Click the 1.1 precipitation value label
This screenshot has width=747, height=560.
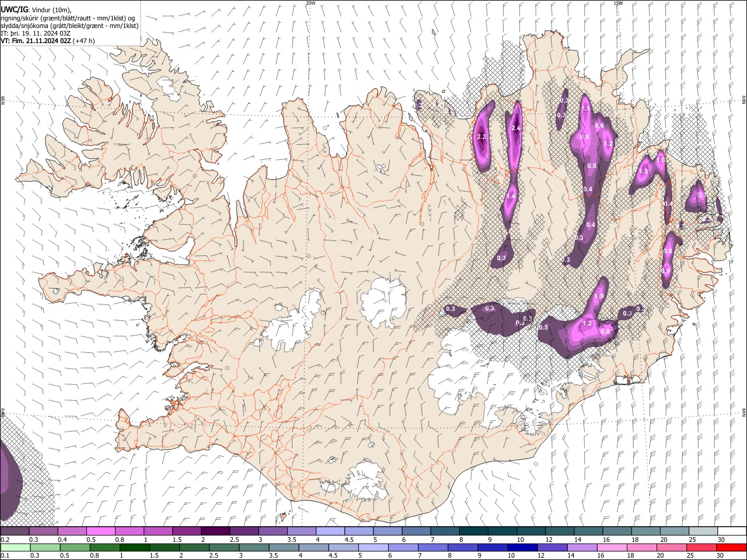[x=585, y=110]
